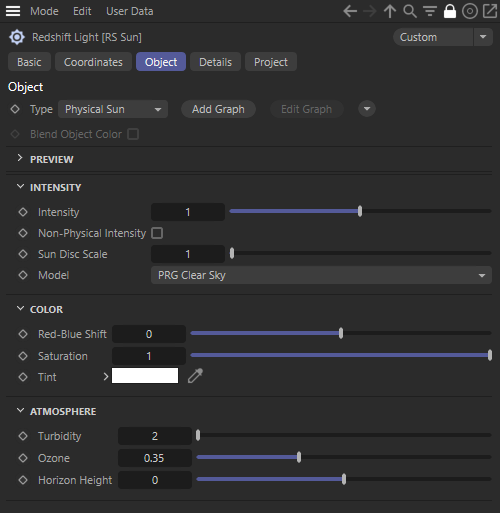Click the Ozone value input field
Image resolution: width=500 pixels, height=513 pixels.
point(155,458)
